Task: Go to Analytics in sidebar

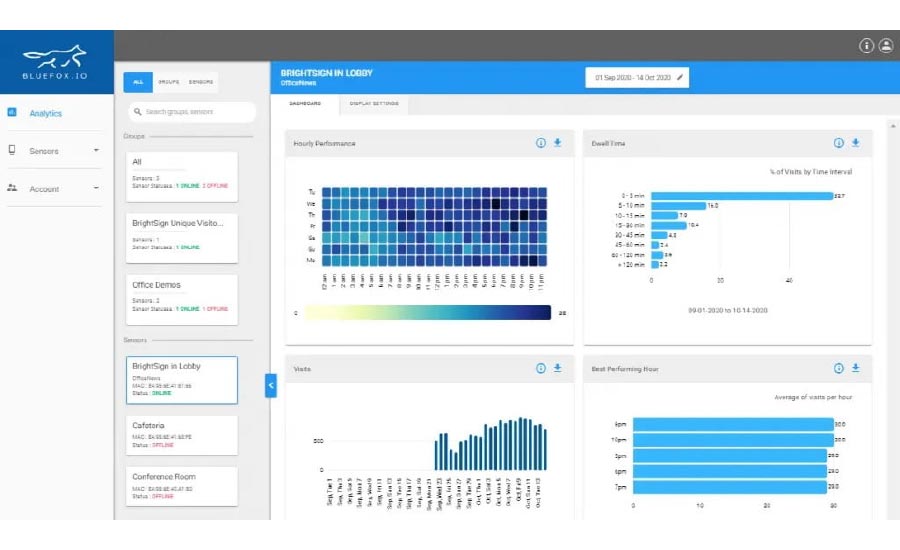Action: coord(45,113)
